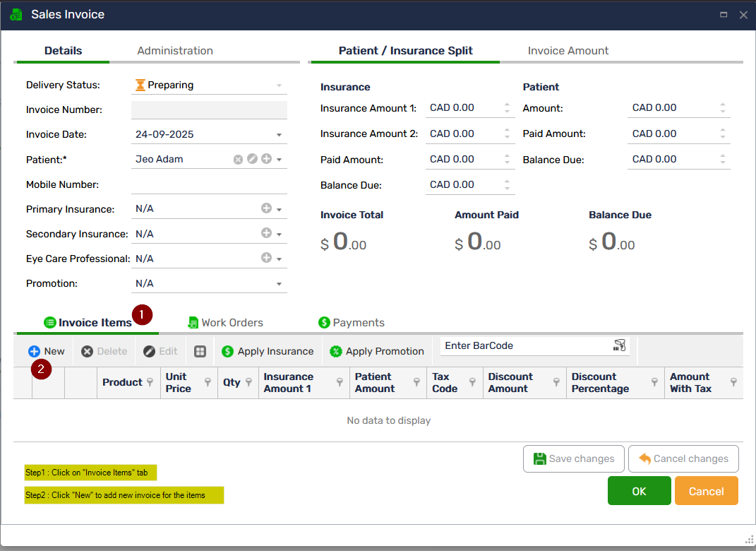Switch to the Administration tab
The width and height of the screenshot is (756, 551).
175,51
